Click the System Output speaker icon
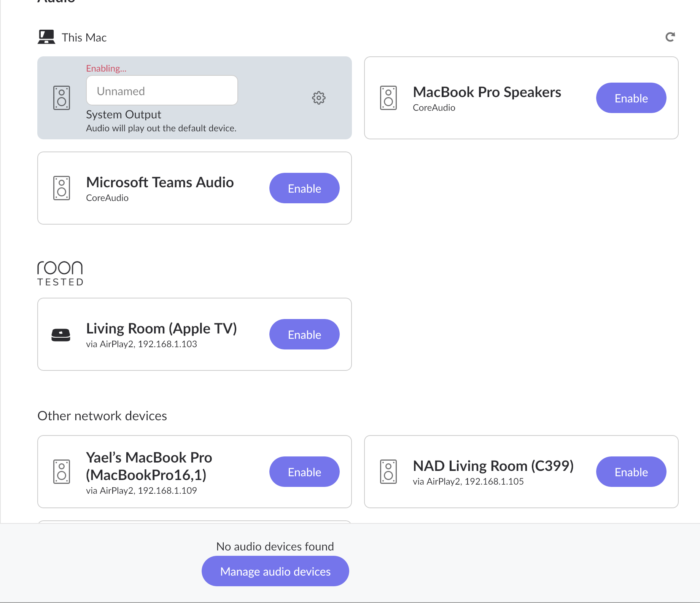Image resolution: width=700 pixels, height=603 pixels. point(62,98)
